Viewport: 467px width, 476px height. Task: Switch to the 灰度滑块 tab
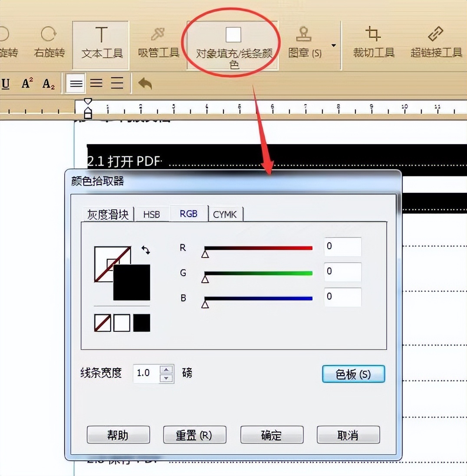click(108, 214)
